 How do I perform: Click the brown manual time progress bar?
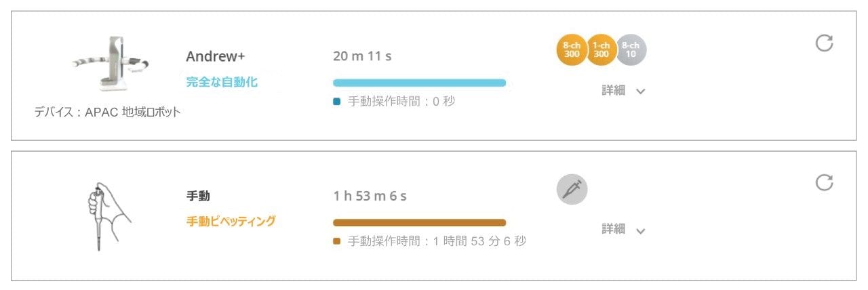tap(419, 222)
